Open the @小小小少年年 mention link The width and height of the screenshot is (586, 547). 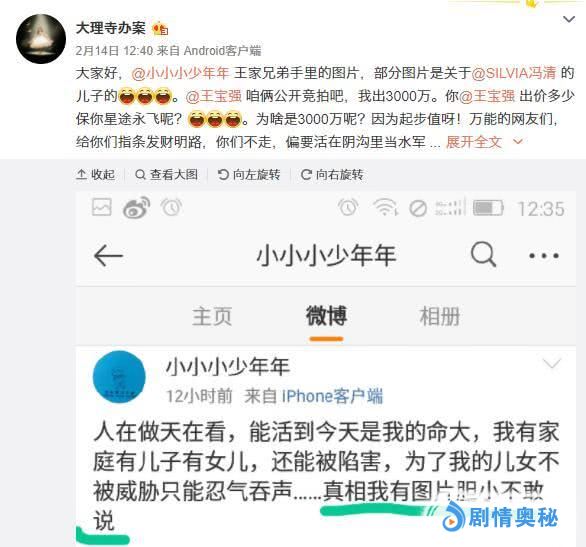[x=180, y=73]
